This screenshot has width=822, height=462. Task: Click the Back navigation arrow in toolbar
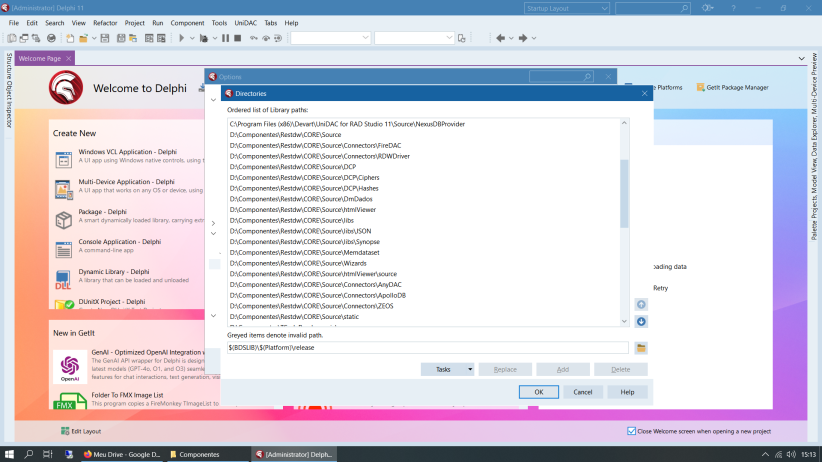point(500,38)
